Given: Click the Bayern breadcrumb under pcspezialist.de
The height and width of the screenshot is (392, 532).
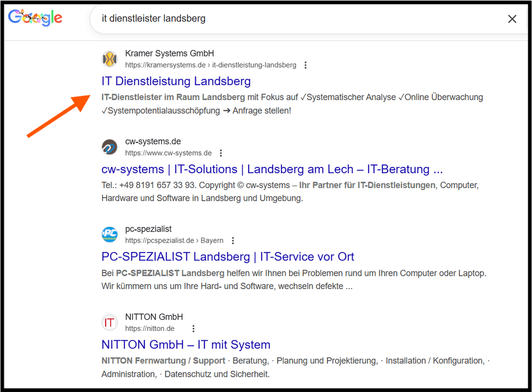Looking at the screenshot, I should 212,240.
